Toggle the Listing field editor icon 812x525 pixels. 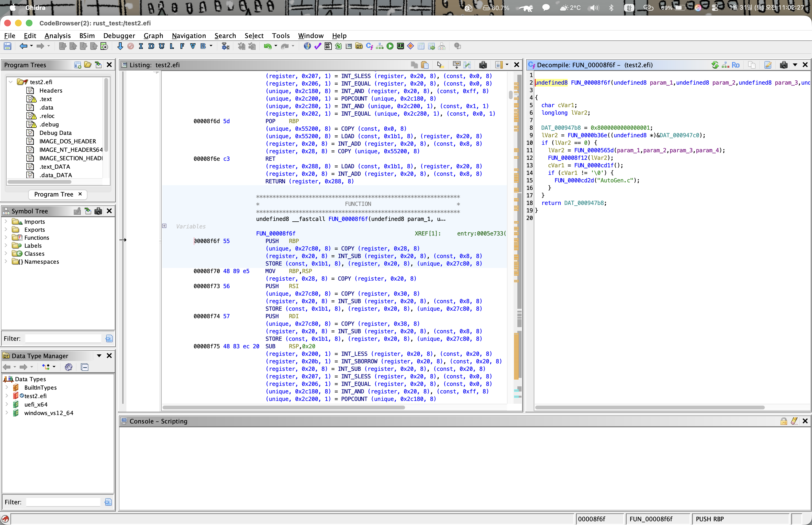tap(457, 65)
